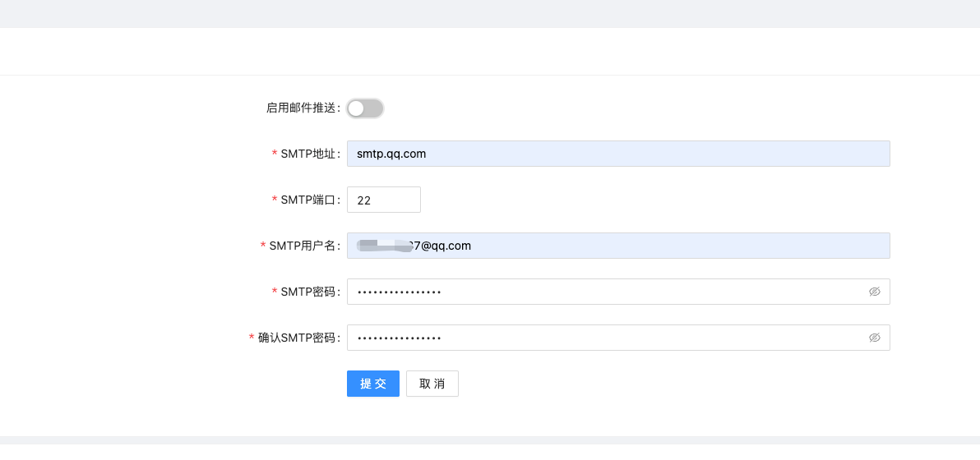Click the SMTP端口 label text
This screenshot has width=980, height=460.
310,200
